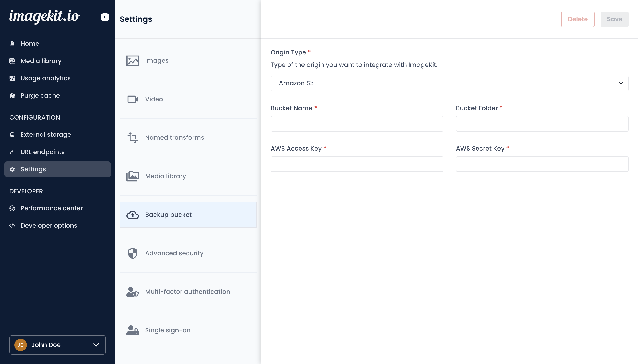The image size is (638, 364).
Task: Click the JD user avatar
Action: coord(21,345)
